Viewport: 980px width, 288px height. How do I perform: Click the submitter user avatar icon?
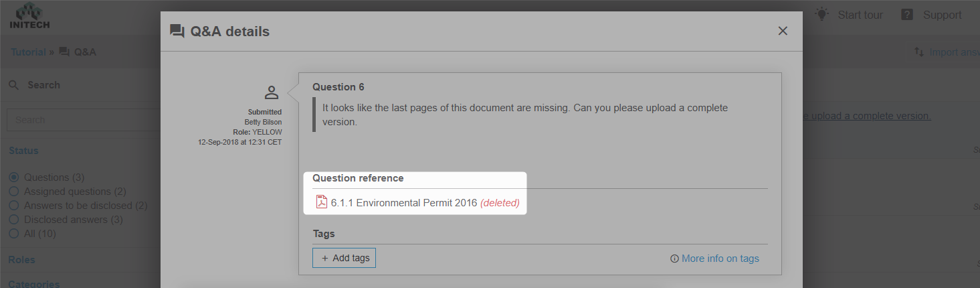271,92
